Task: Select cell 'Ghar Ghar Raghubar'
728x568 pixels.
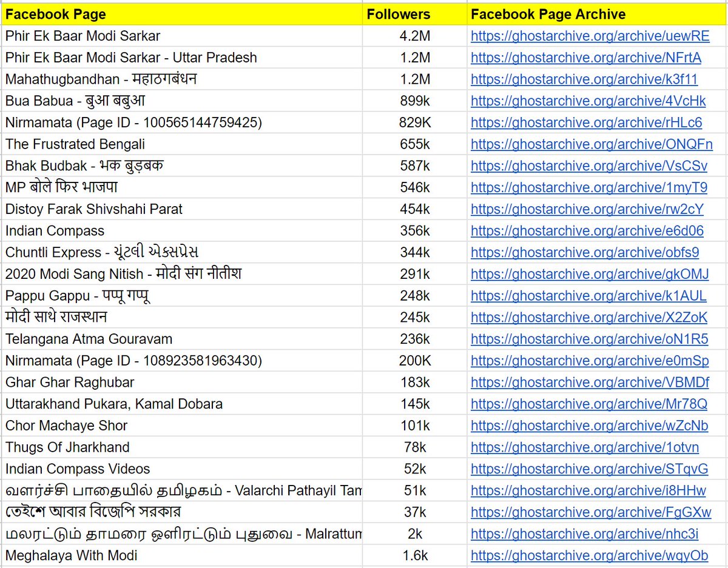Action: click(x=181, y=383)
